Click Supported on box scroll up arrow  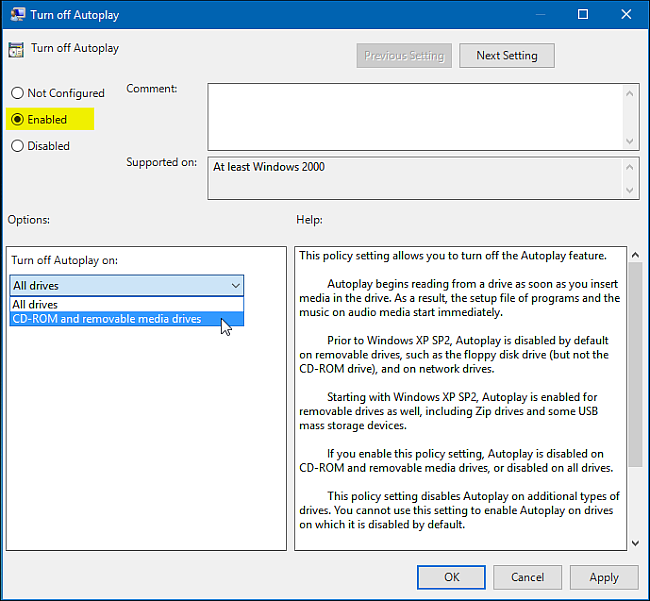click(631, 165)
